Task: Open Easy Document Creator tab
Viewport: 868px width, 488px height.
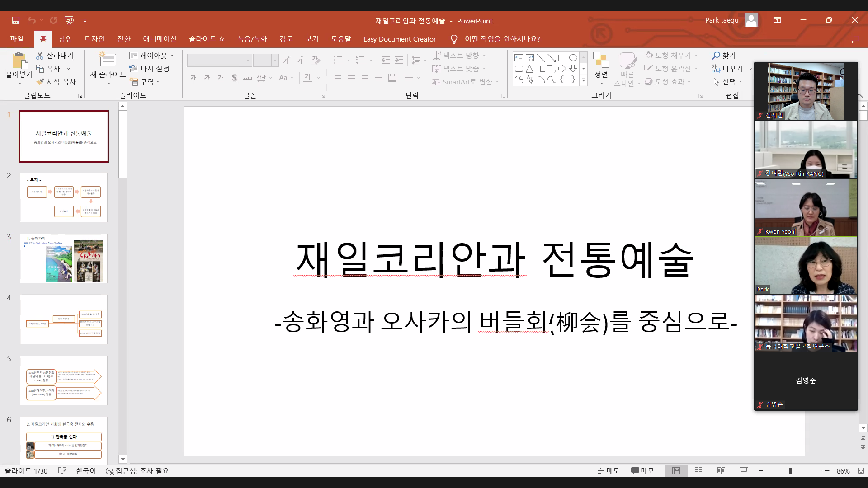Action: [x=400, y=39]
